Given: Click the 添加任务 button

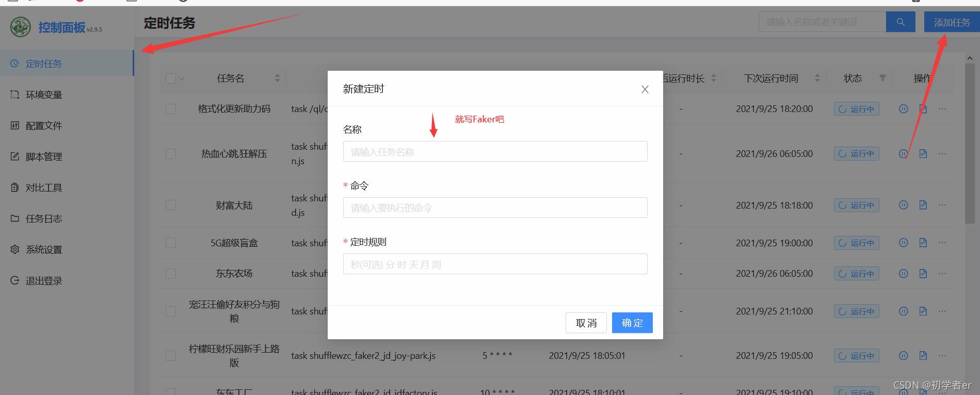Looking at the screenshot, I should (x=952, y=22).
